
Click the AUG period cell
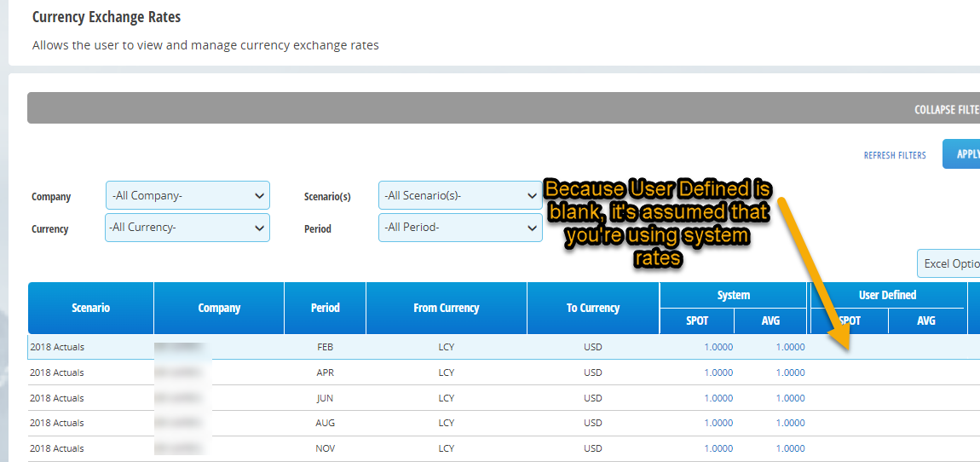pyautogui.click(x=325, y=424)
